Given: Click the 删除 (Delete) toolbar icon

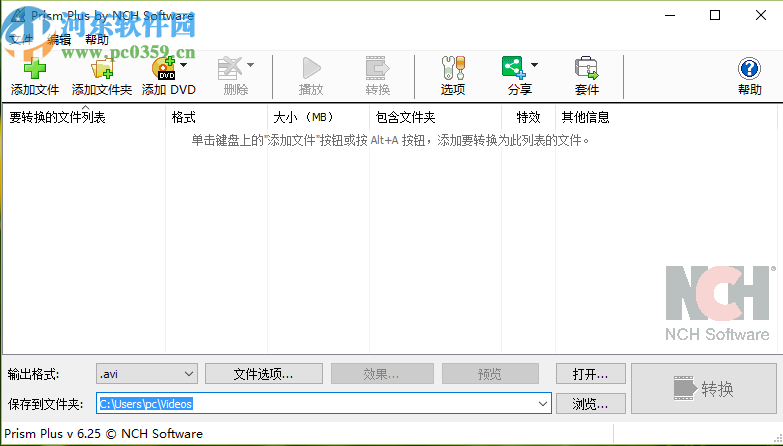Looking at the screenshot, I should [x=230, y=68].
